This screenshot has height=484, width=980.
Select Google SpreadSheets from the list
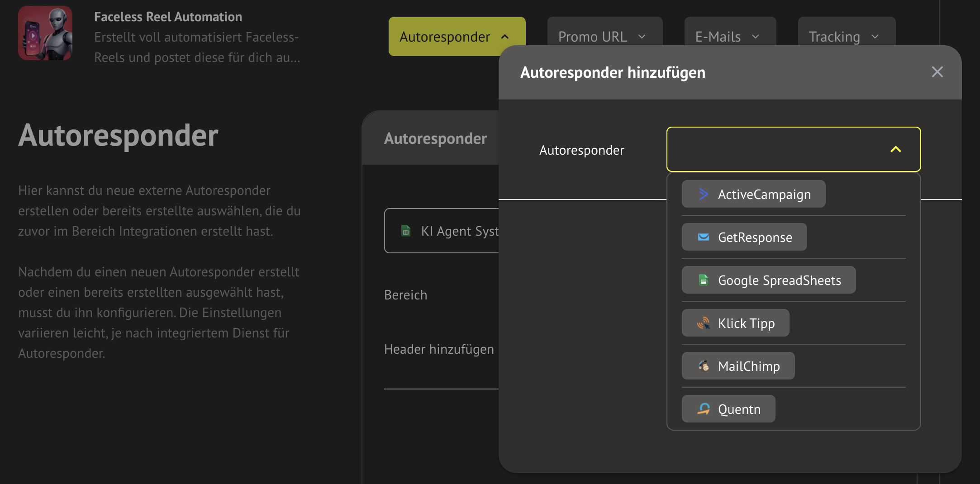click(x=779, y=280)
